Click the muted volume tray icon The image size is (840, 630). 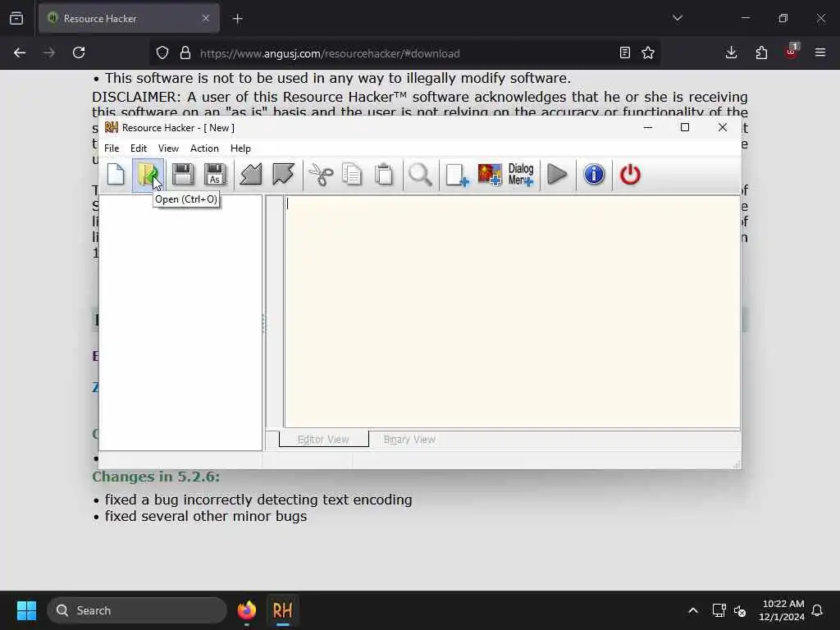click(x=741, y=610)
